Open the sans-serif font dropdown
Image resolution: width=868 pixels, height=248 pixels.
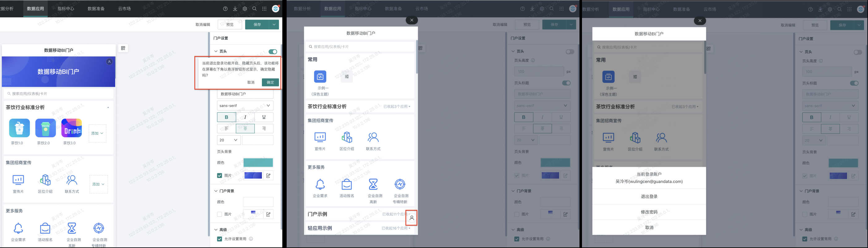point(245,106)
